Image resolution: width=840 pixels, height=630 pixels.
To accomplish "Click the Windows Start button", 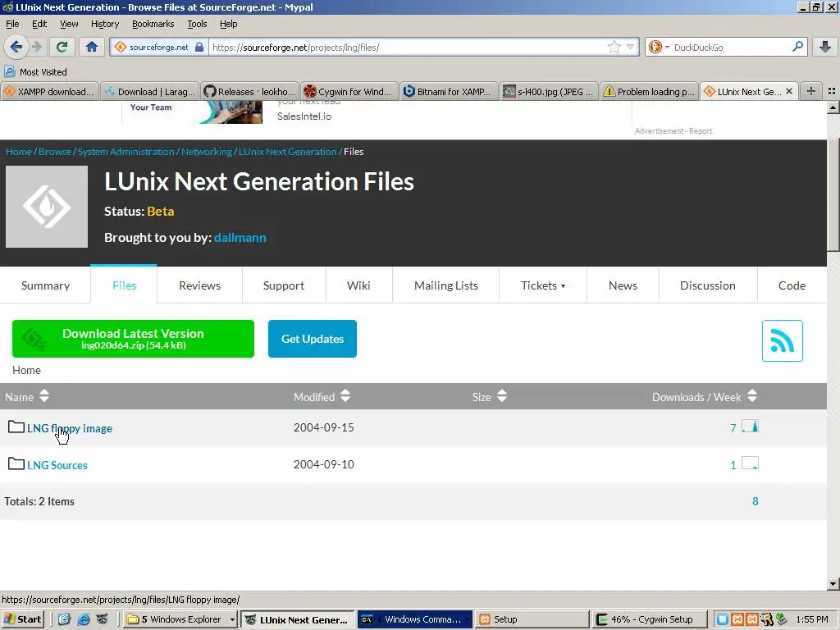I will point(22,619).
